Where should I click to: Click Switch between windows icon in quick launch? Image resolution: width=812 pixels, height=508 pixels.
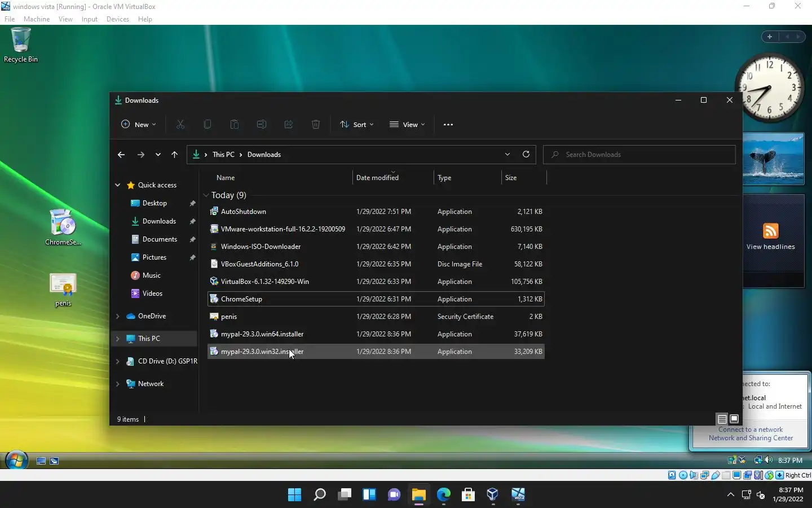[x=54, y=461]
